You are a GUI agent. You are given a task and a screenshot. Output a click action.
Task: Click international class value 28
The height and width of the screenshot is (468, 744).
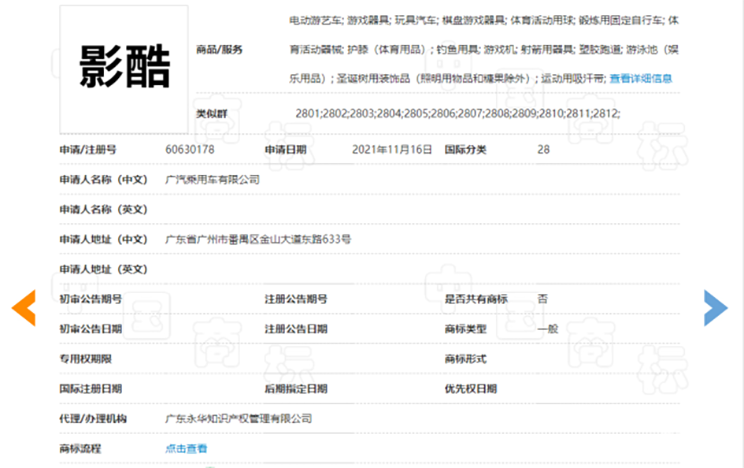click(x=543, y=150)
